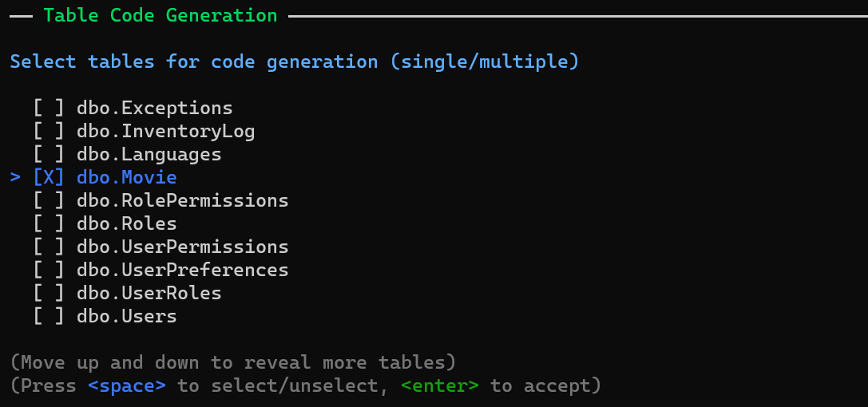Check the dbo.UserPreferences checkbox
Viewport: 868px width, 407px height.
click(x=49, y=270)
